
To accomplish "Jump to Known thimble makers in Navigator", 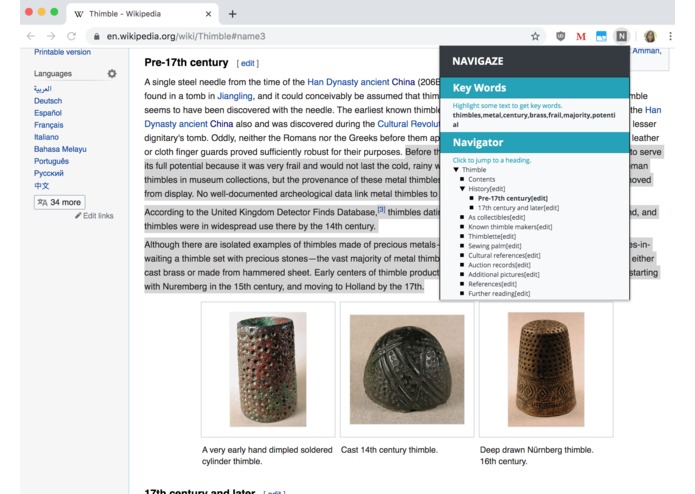I will click(x=510, y=227).
